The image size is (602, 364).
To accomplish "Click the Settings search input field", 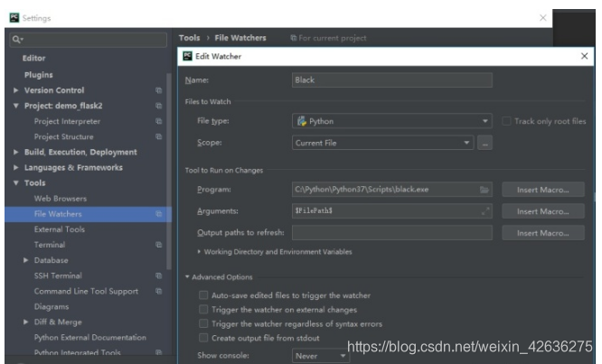I will (89, 40).
